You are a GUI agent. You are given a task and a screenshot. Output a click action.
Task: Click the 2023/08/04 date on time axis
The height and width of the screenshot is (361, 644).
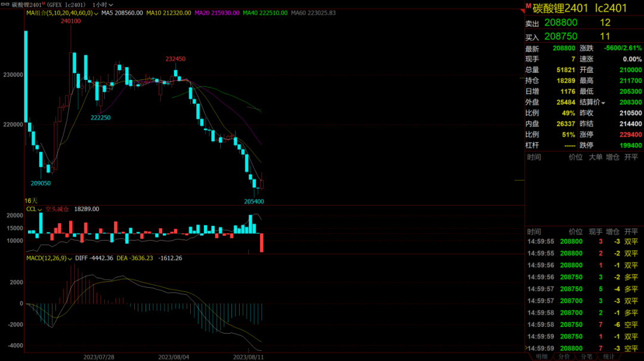coord(173,356)
